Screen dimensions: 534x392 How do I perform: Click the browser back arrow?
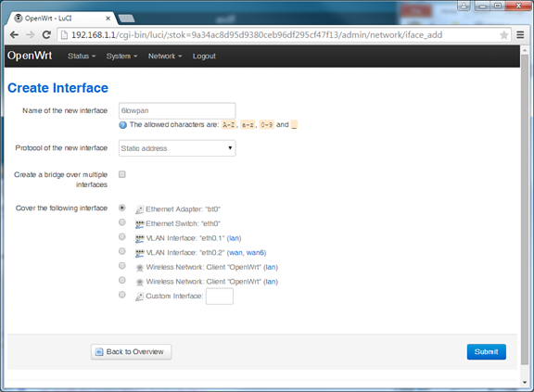coord(14,34)
